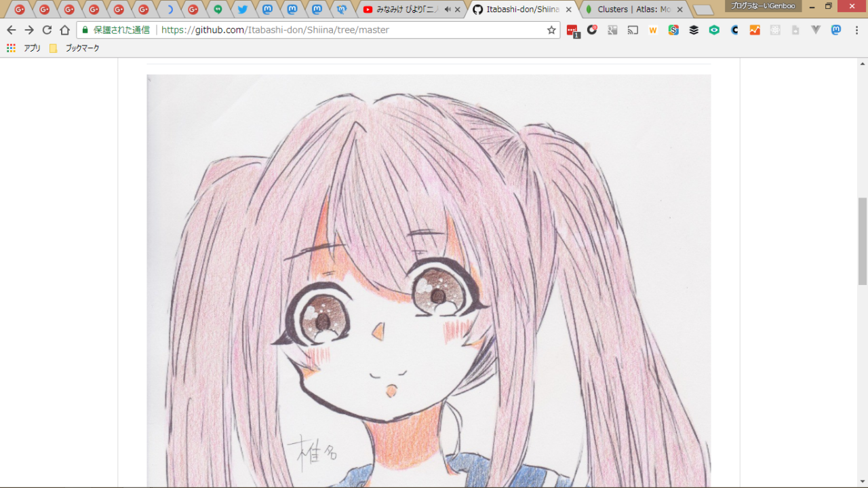This screenshot has height=488, width=868.
Task: Reload the current GitHub page
Action: coord(47,30)
